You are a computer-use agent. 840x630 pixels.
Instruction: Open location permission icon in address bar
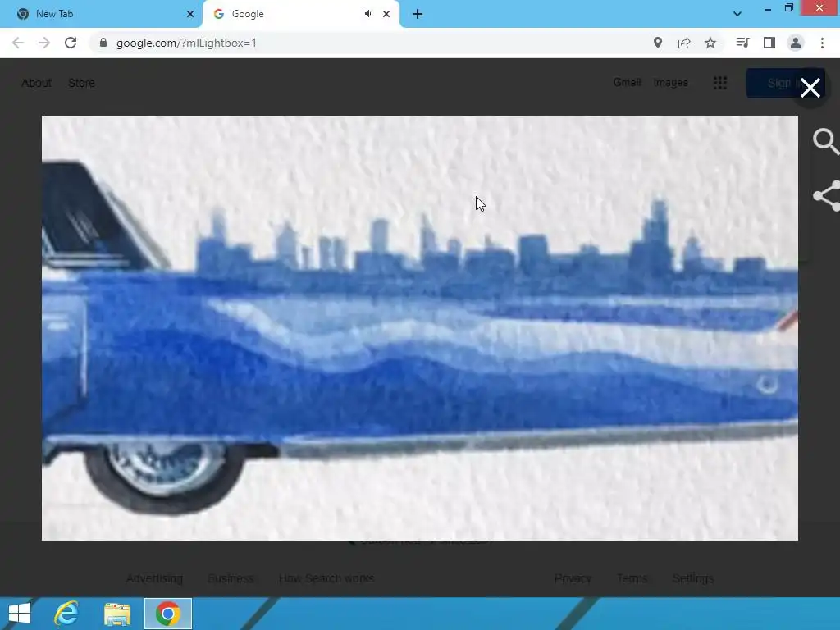pyautogui.click(x=658, y=43)
